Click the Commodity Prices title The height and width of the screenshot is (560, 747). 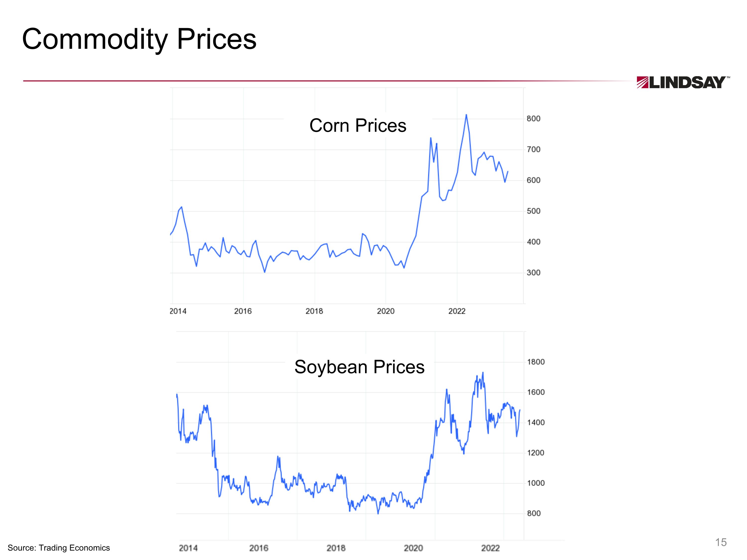click(139, 39)
